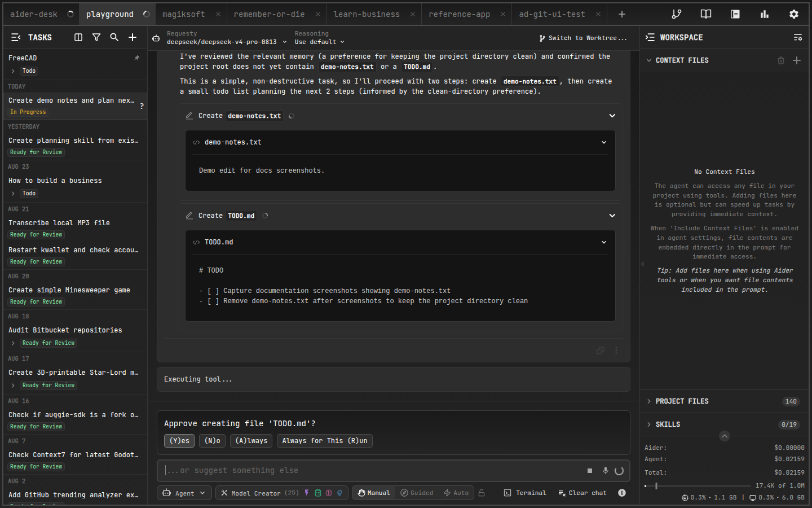812x508 pixels.
Task: Open the deepseek model dropdown
Action: tap(227, 42)
